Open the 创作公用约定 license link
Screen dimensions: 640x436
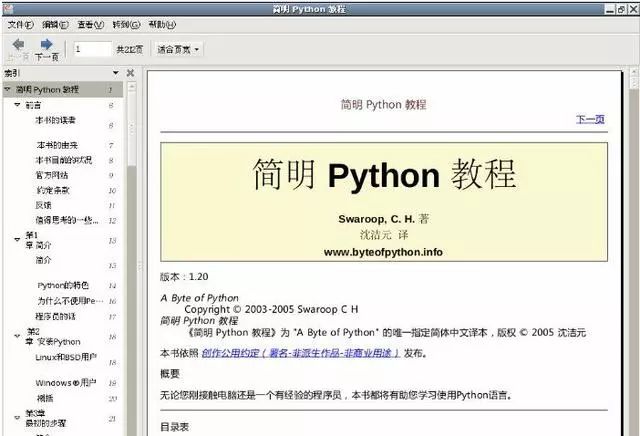click(x=300, y=353)
